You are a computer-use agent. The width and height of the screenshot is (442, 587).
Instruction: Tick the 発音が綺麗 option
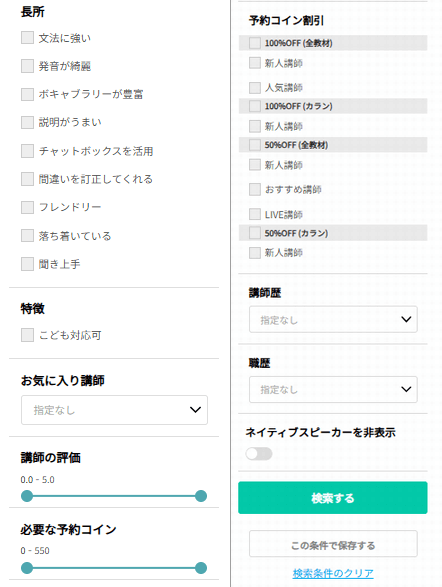(27, 66)
